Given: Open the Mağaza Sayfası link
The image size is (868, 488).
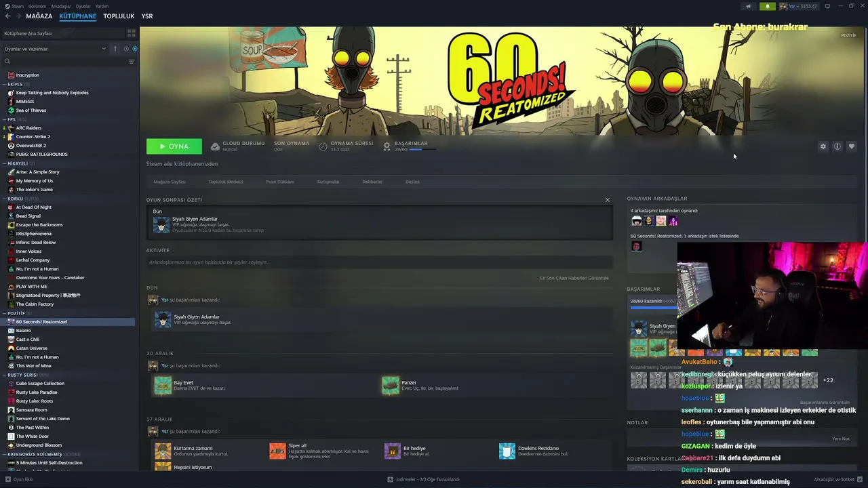Looking at the screenshot, I should coord(170,182).
